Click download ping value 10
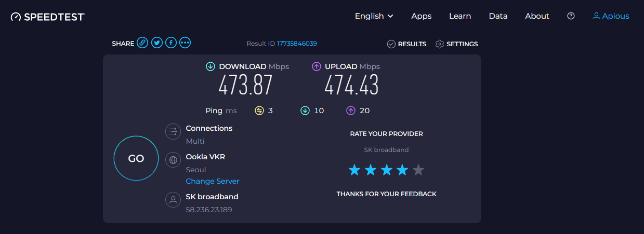 click(319, 111)
